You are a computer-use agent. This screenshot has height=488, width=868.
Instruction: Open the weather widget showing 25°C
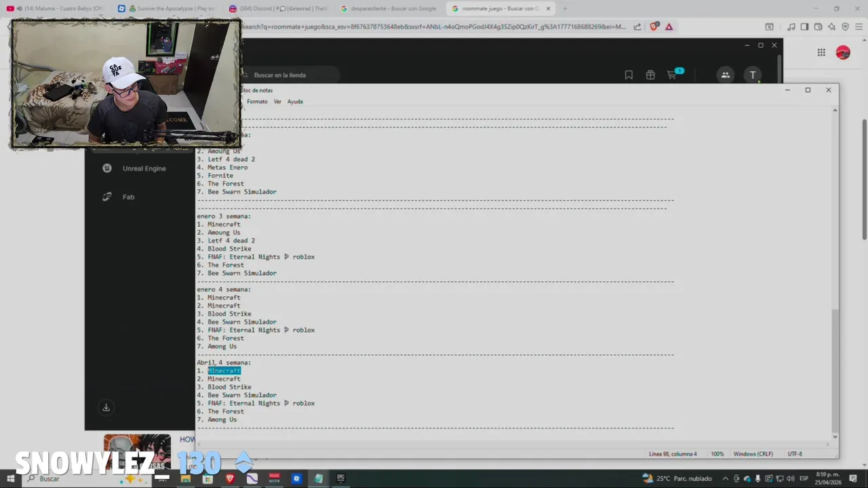click(x=677, y=479)
